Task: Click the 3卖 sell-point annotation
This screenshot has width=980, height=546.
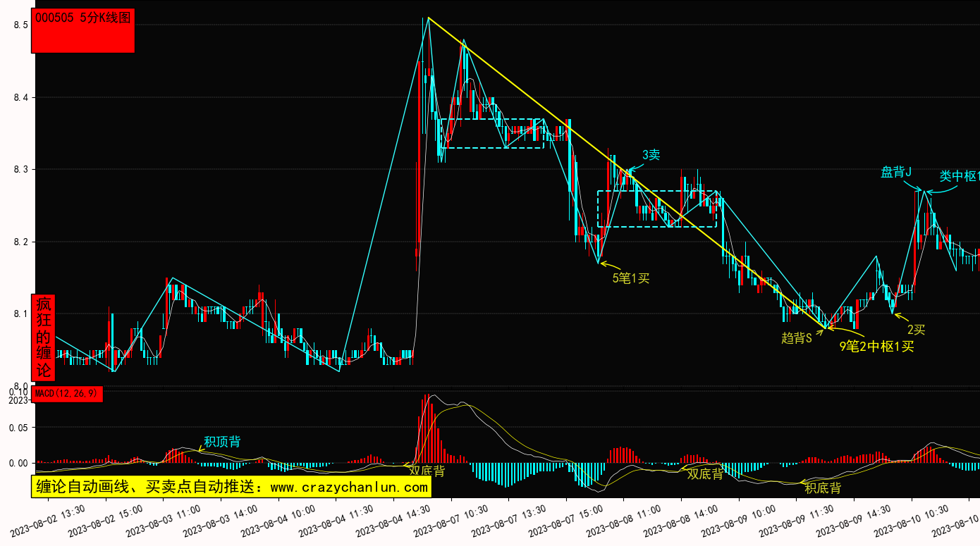Action: [x=651, y=155]
